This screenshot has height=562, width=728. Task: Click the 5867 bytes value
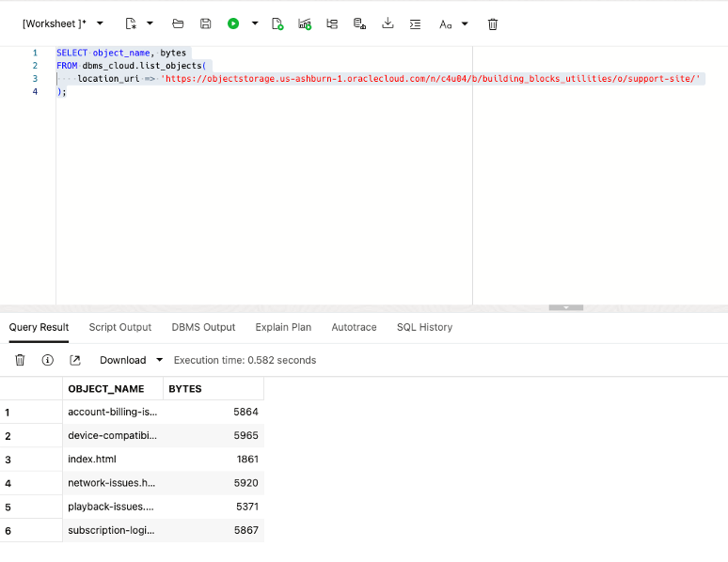pyautogui.click(x=245, y=530)
